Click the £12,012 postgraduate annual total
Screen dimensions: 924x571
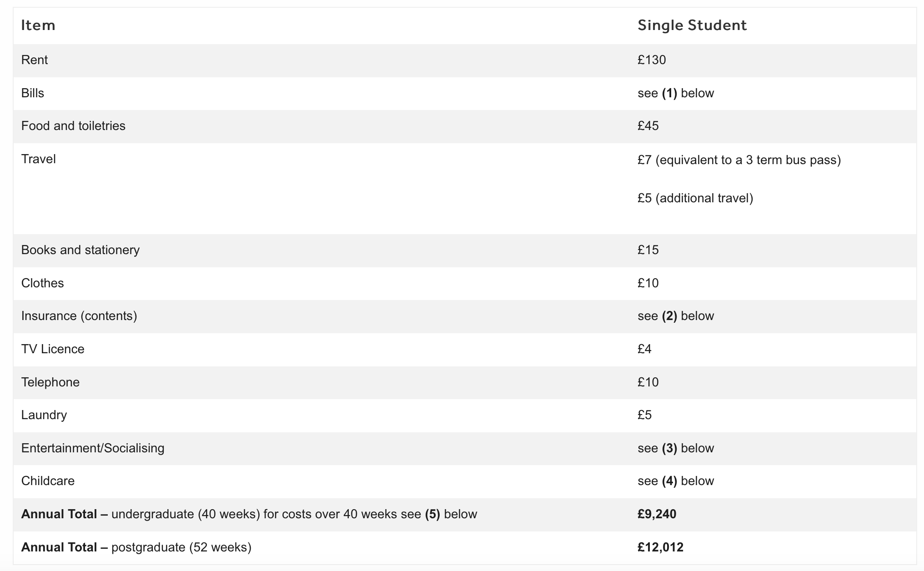click(660, 547)
